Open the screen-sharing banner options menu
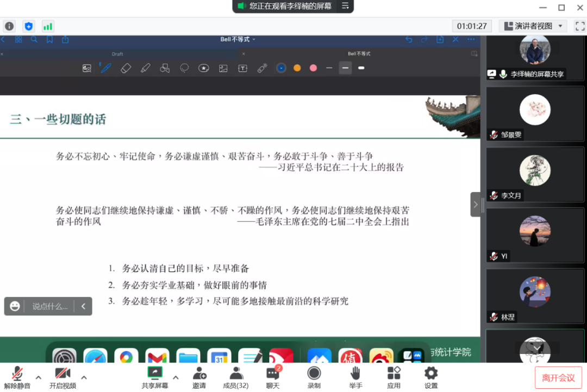 click(x=345, y=6)
